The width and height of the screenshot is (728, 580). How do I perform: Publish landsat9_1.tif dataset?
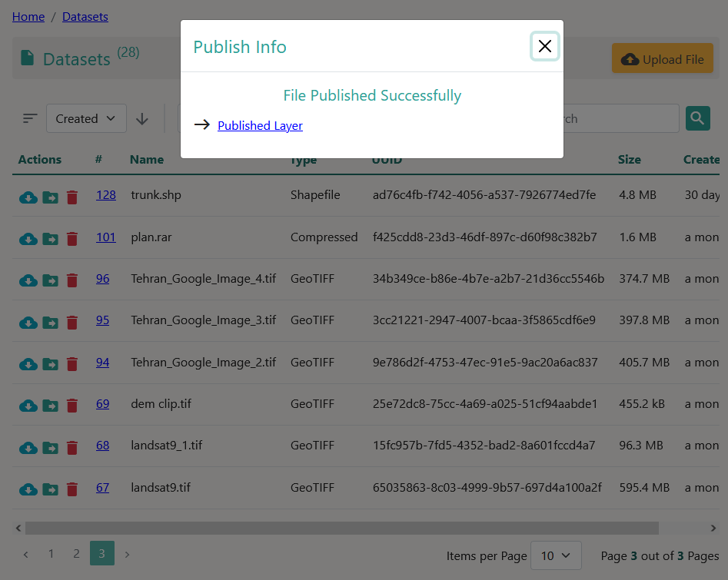pos(50,447)
